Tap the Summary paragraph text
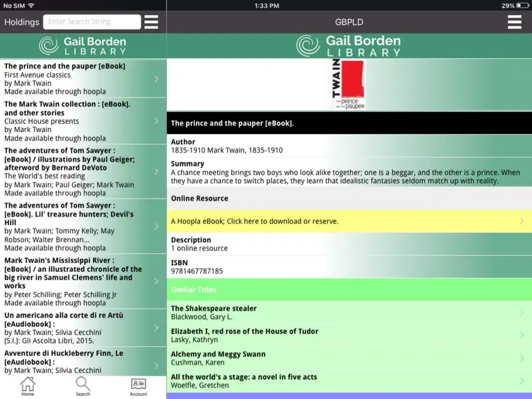 click(345, 177)
